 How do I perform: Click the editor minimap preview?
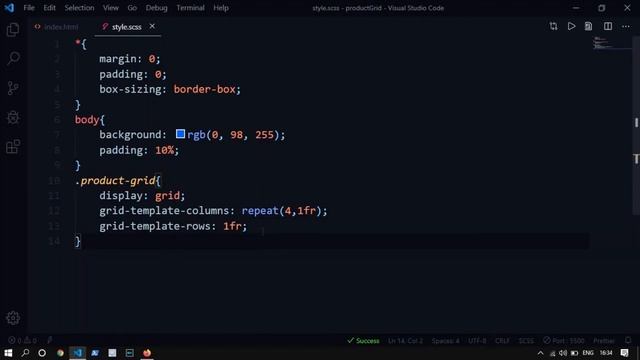[x=611, y=43]
